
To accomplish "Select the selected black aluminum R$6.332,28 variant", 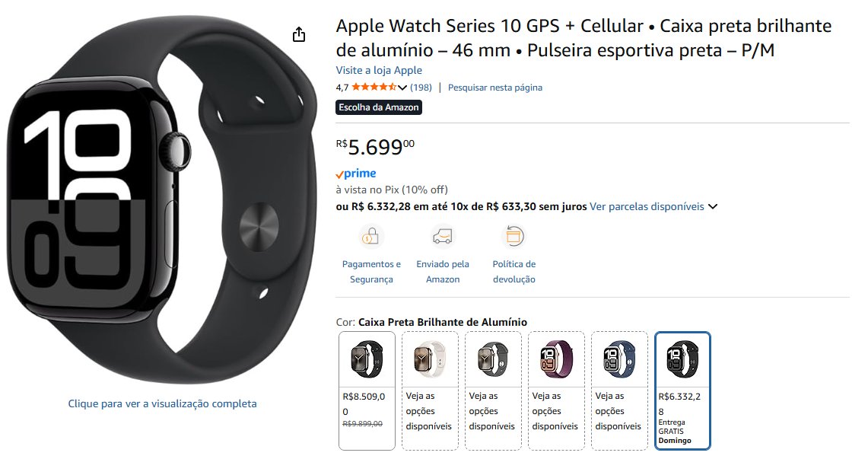I will point(682,390).
